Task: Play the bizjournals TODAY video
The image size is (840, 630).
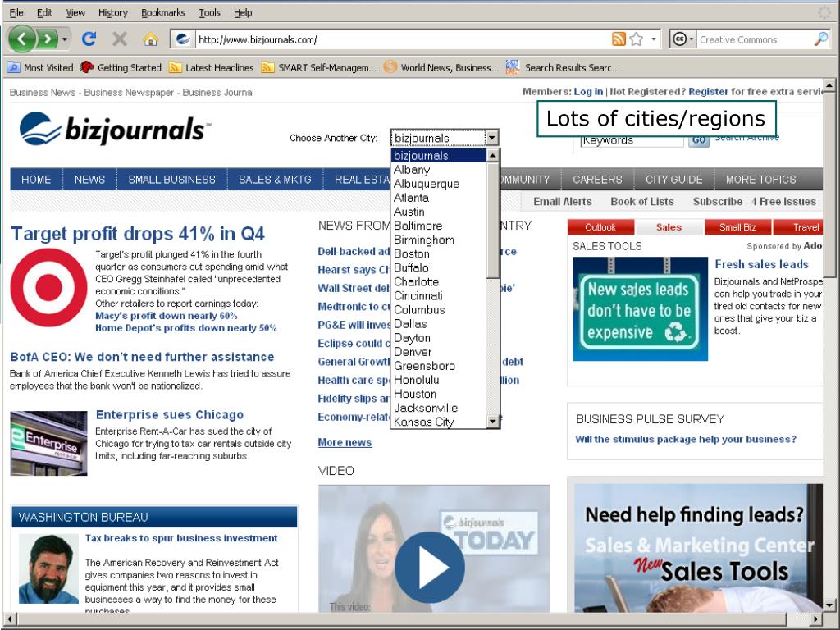Action: (x=430, y=568)
